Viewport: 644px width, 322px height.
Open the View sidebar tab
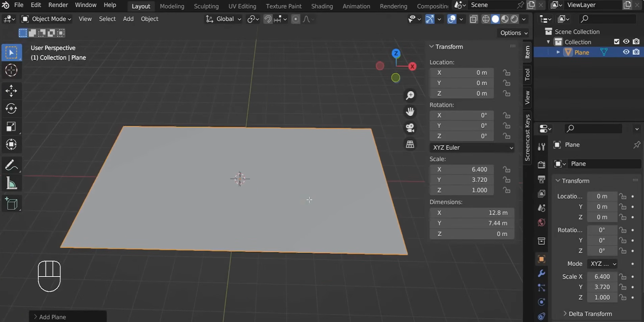coord(527,97)
